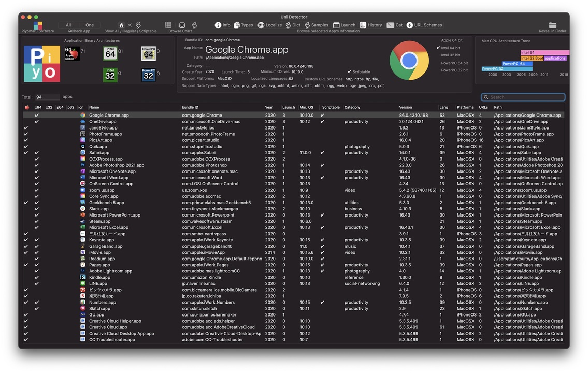Image resolution: width=588 pixels, height=373 pixels.
Task: Sort the list by Category column header
Action: click(x=352, y=107)
